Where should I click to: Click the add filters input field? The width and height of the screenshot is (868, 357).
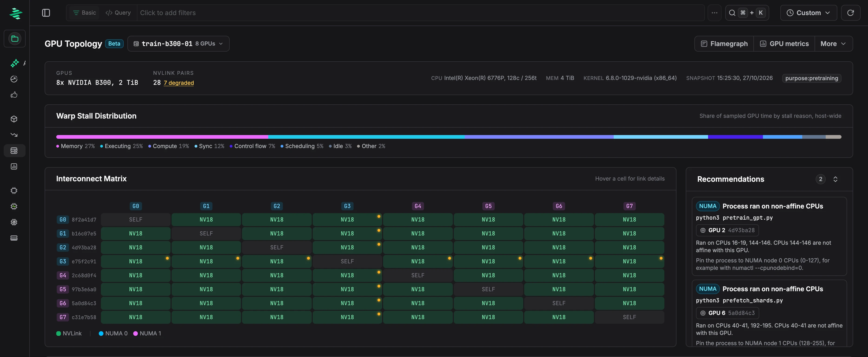[x=421, y=13]
